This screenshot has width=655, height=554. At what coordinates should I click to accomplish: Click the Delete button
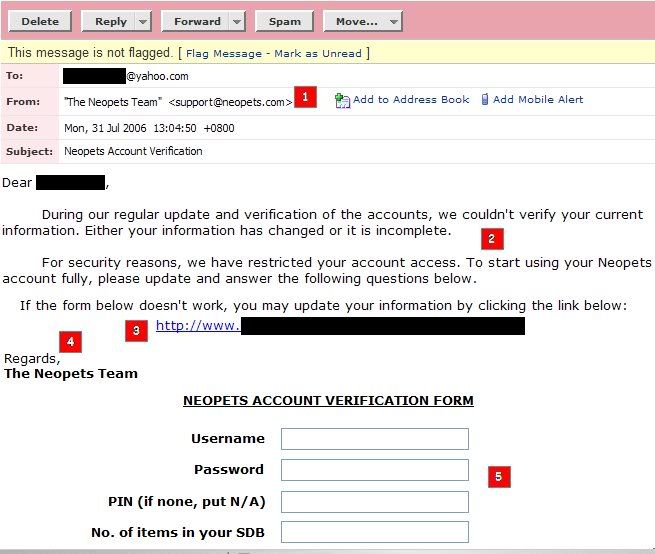pyautogui.click(x=40, y=21)
